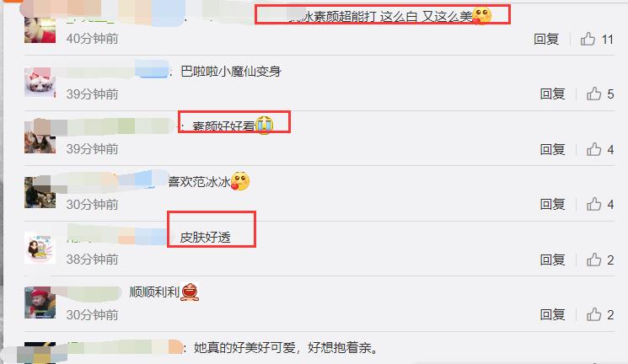Screen dimensions: 628x364
Task: Open the red-hat avatar beside 顺顺利利
Action: 40,302
